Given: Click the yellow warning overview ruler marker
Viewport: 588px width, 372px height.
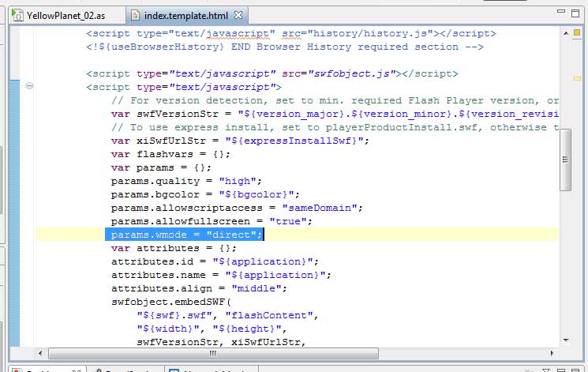Looking at the screenshot, I should pyautogui.click(x=577, y=78).
